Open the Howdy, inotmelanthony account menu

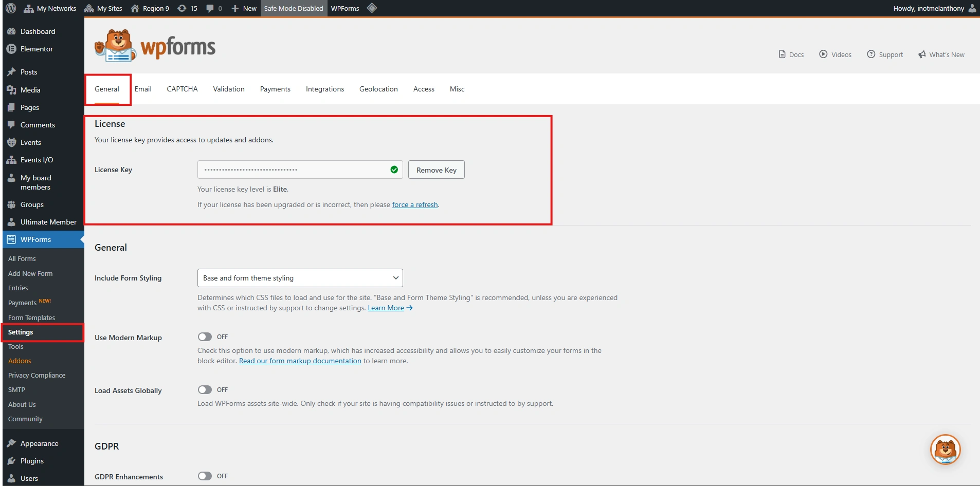tap(935, 8)
